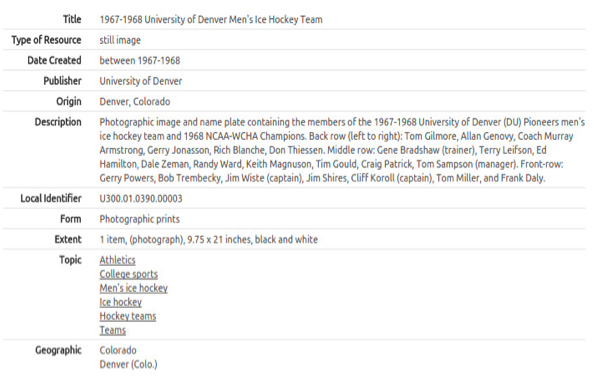The width and height of the screenshot is (594, 380).
Task: Click the Title field label
Action: tap(72, 19)
